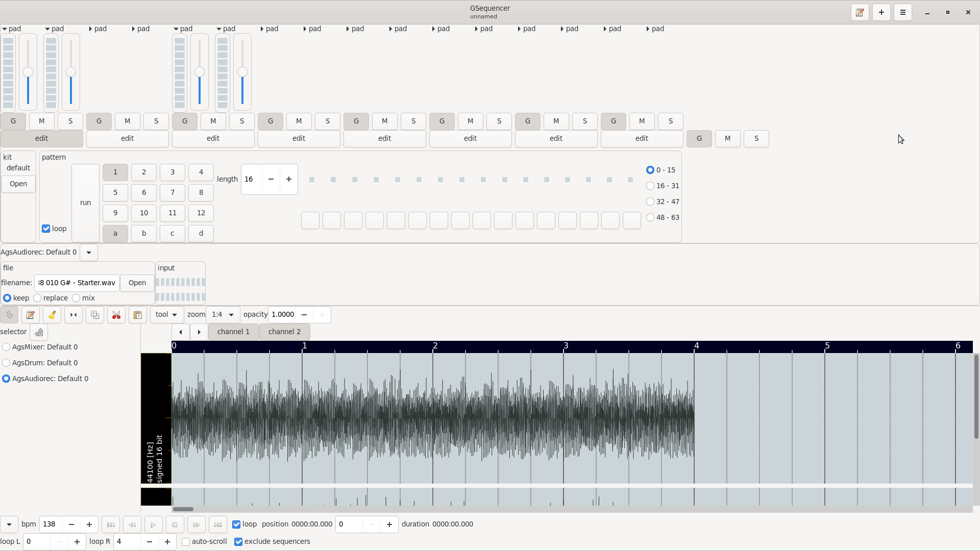Open the tool dropdown menu
Image resolution: width=980 pixels, height=551 pixels.
(x=167, y=315)
